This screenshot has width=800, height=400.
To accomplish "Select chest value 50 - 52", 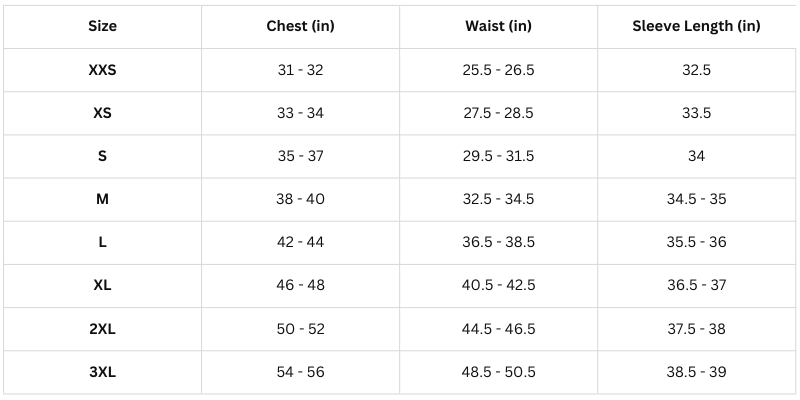I will 300,329.
